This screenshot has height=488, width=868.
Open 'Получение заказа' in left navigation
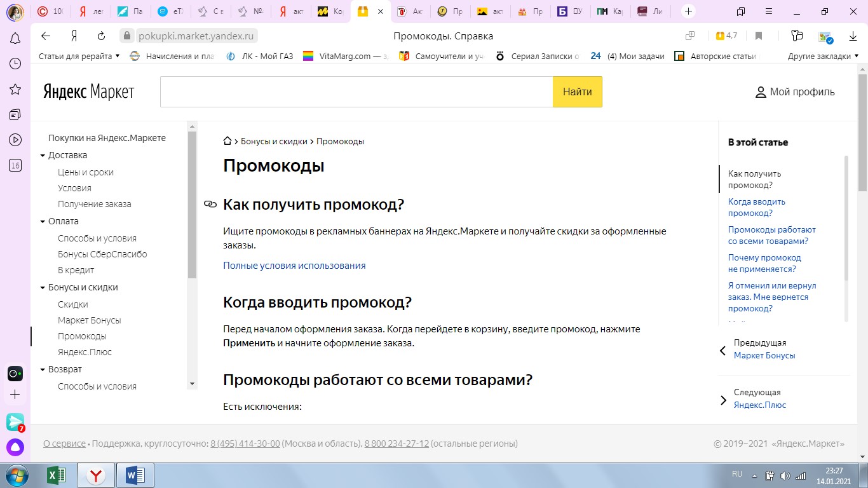94,204
